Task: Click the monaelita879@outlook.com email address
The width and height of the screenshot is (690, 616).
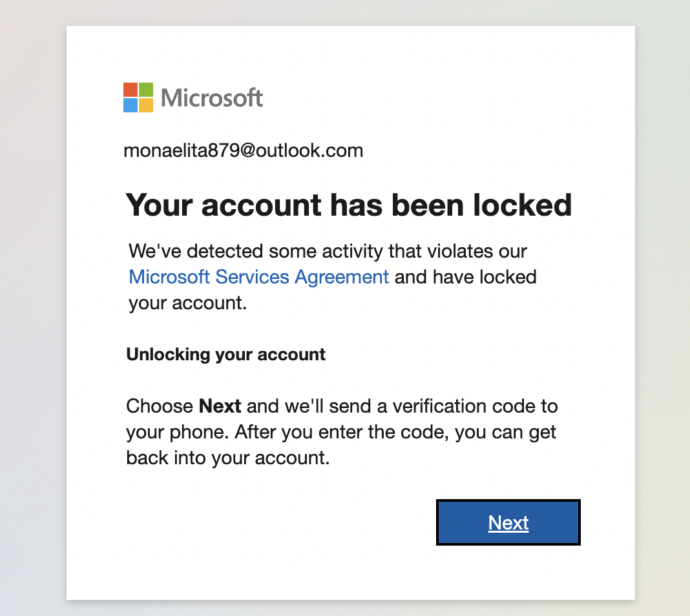Action: tap(243, 150)
